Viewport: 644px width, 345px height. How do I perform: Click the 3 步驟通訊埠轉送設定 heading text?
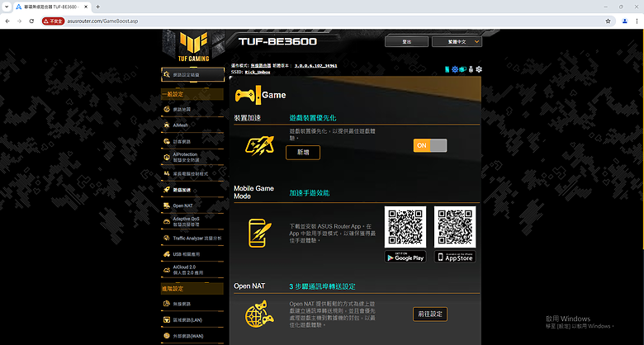[322, 286]
